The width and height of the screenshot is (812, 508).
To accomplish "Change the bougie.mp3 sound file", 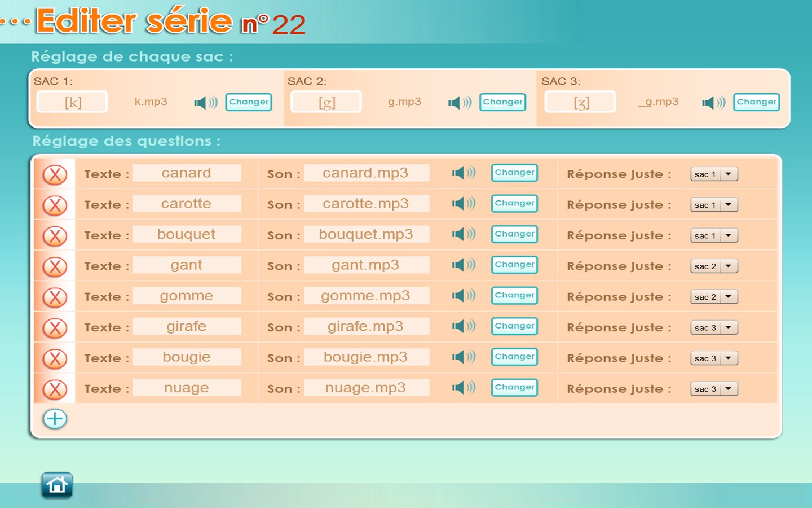I will coord(515,357).
